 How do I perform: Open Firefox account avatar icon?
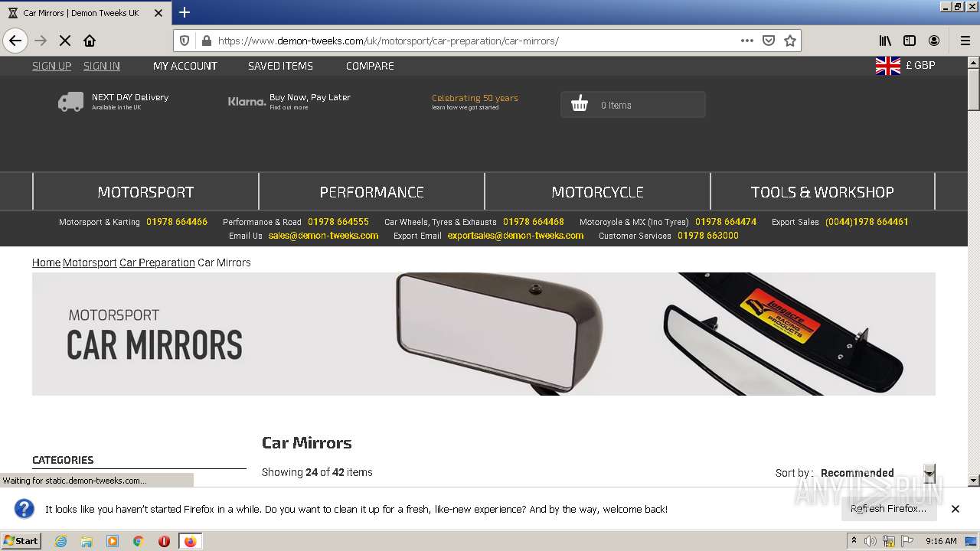point(934,41)
